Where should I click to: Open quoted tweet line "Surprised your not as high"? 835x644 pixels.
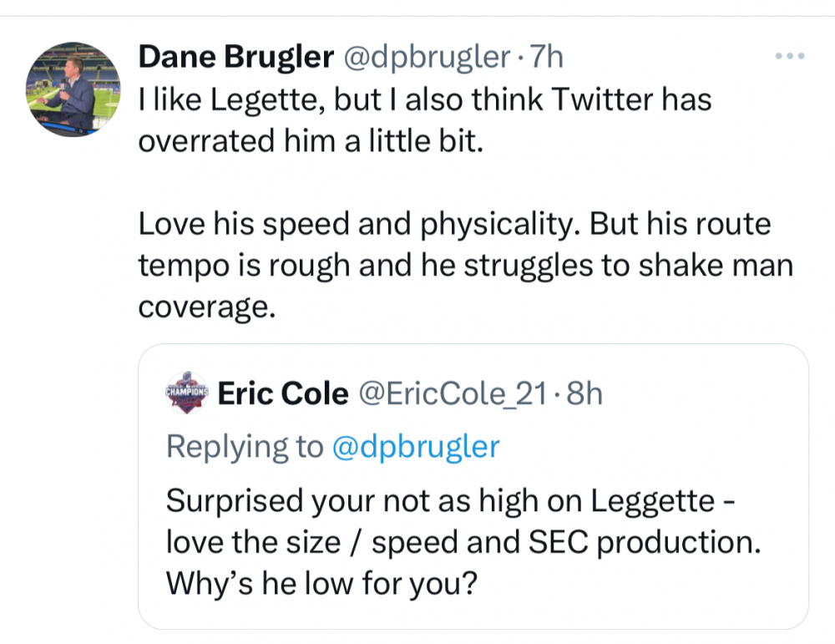click(452, 500)
